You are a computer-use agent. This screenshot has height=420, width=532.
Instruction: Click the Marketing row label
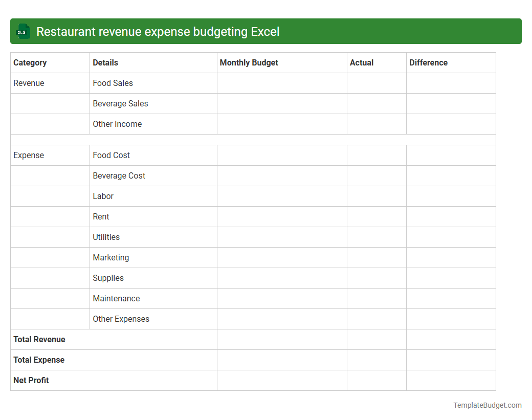tap(111, 257)
